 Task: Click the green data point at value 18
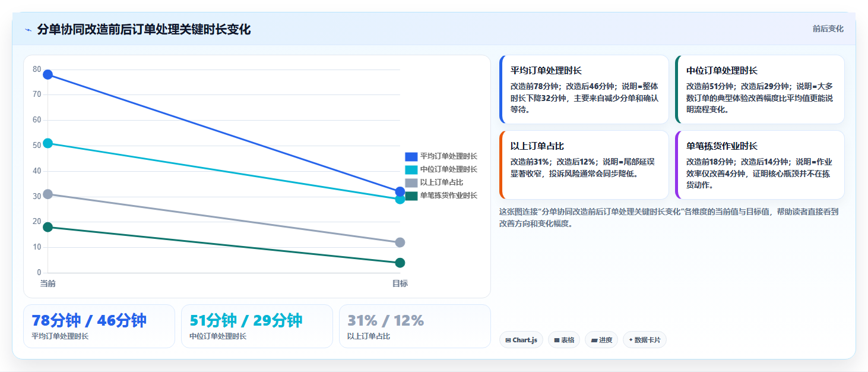click(x=48, y=227)
